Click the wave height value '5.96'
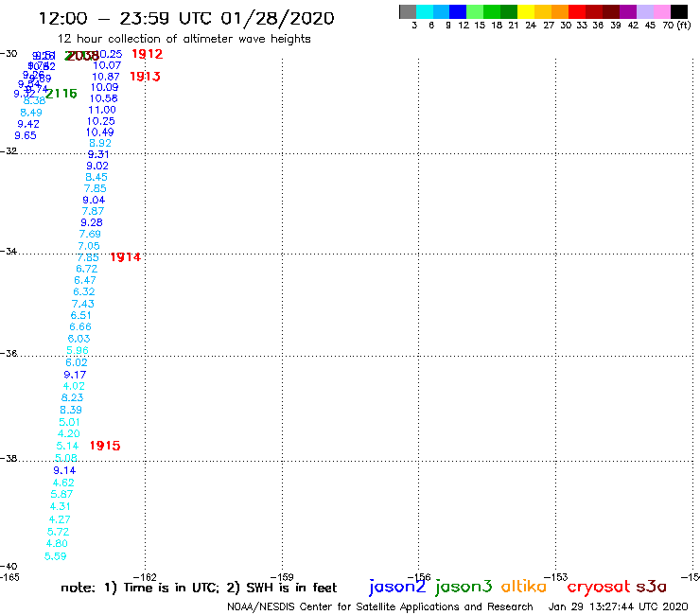 [x=78, y=351]
